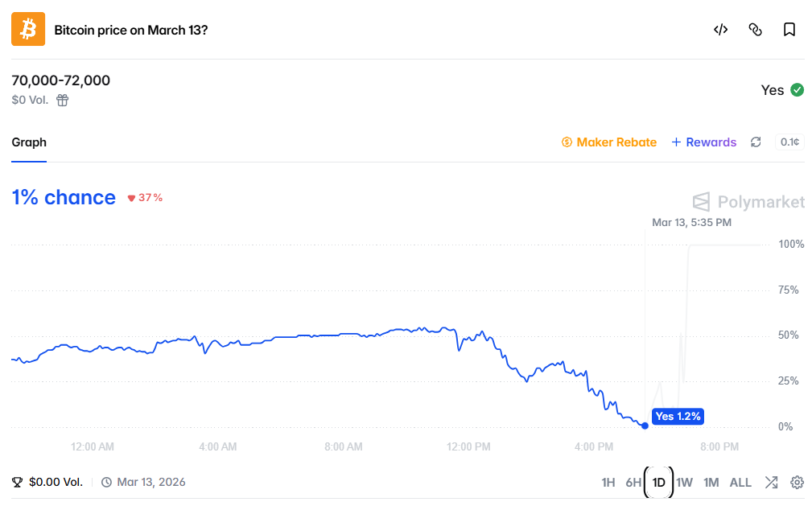Click the Maker Rebate link
This screenshot has height=506, width=812.
pyautogui.click(x=609, y=142)
